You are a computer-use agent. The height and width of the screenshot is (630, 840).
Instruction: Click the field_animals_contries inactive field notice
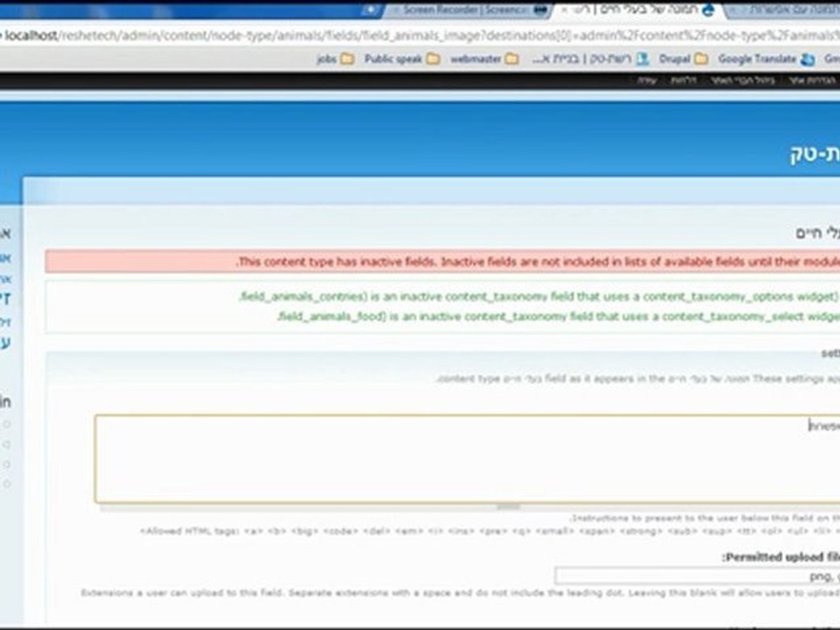tap(539, 297)
